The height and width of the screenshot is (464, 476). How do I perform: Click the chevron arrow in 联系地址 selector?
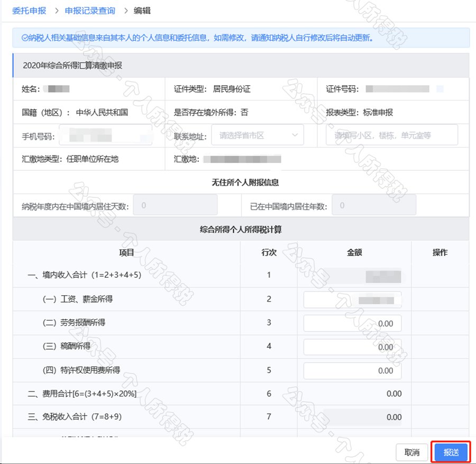point(295,135)
